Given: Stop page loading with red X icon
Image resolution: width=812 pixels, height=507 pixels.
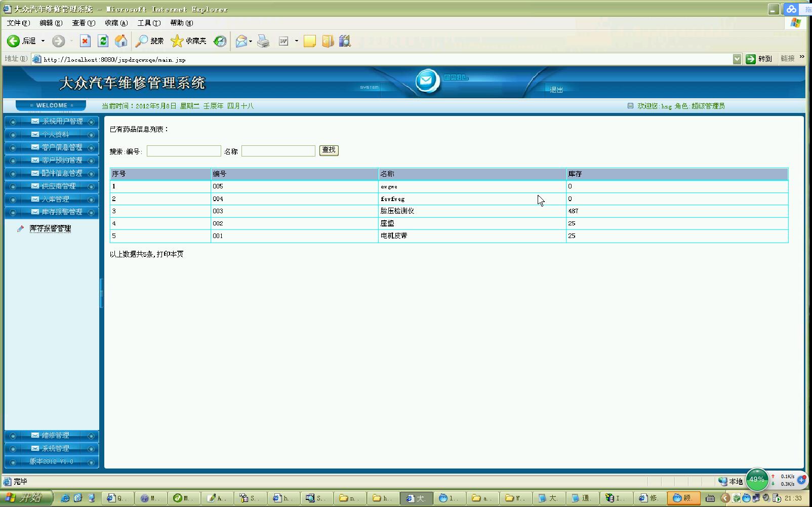Looking at the screenshot, I should tap(85, 41).
